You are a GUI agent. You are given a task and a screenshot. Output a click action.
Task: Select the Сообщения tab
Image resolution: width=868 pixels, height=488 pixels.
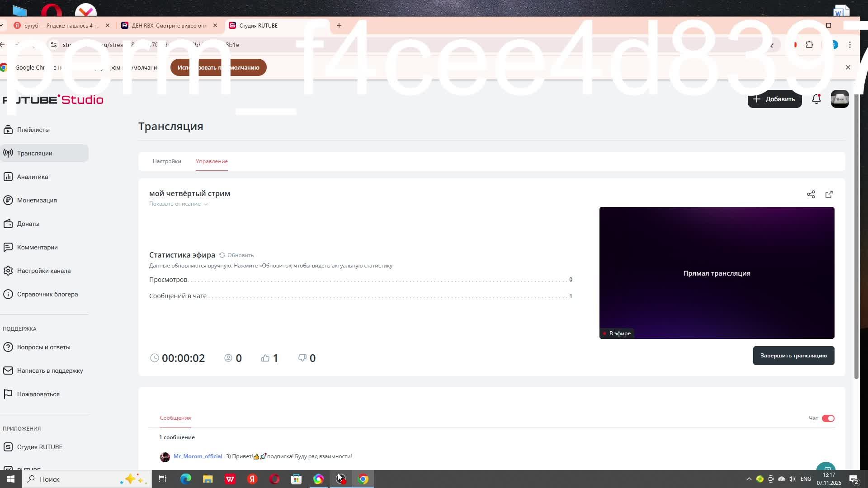(175, 418)
